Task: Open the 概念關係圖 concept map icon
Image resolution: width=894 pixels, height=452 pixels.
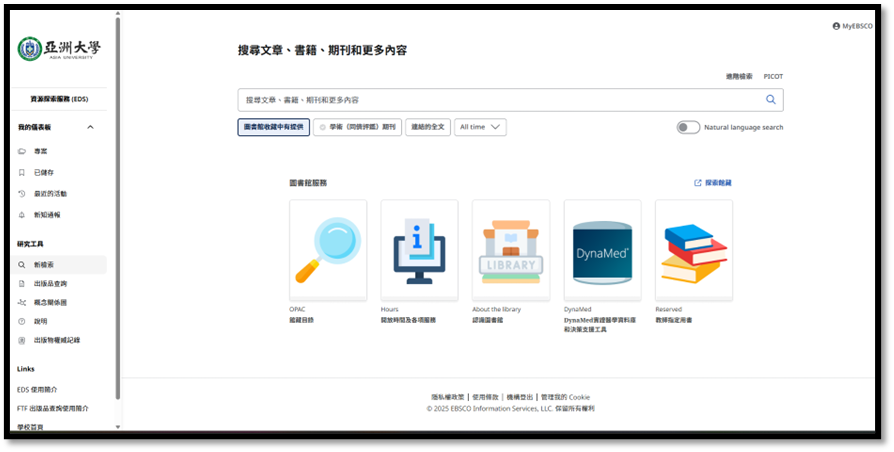Action: (x=22, y=303)
